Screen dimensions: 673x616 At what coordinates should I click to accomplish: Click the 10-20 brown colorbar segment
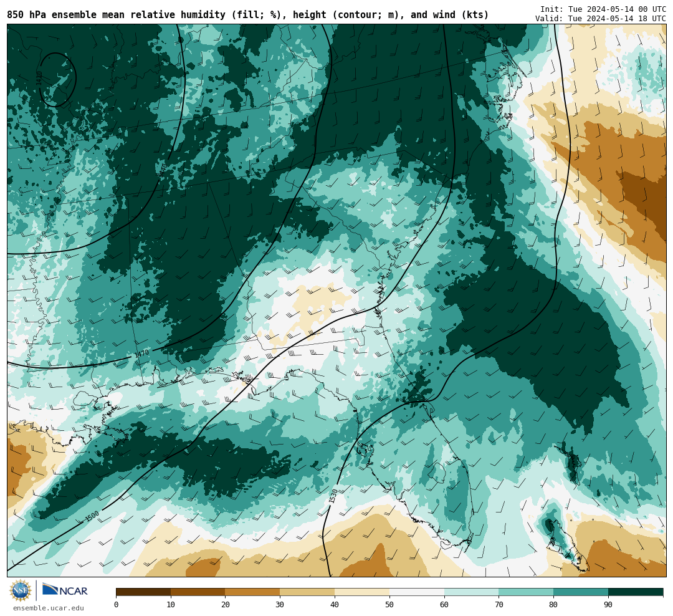198,592
